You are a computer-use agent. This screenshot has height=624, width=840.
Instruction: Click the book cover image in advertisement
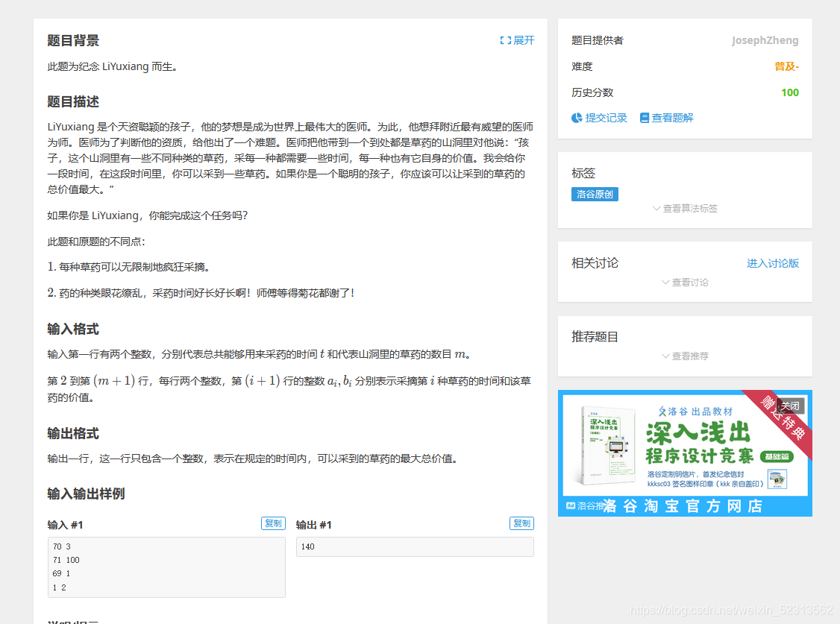click(x=607, y=445)
